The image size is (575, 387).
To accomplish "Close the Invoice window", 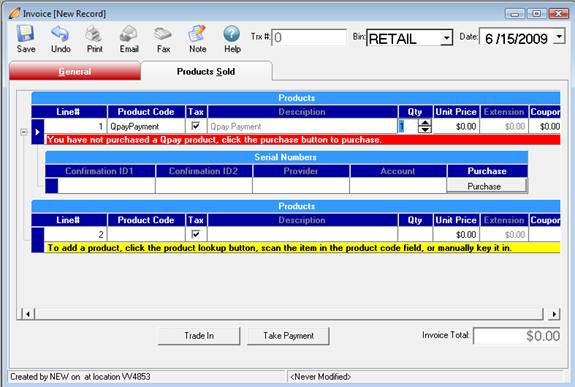I will coord(558,14).
